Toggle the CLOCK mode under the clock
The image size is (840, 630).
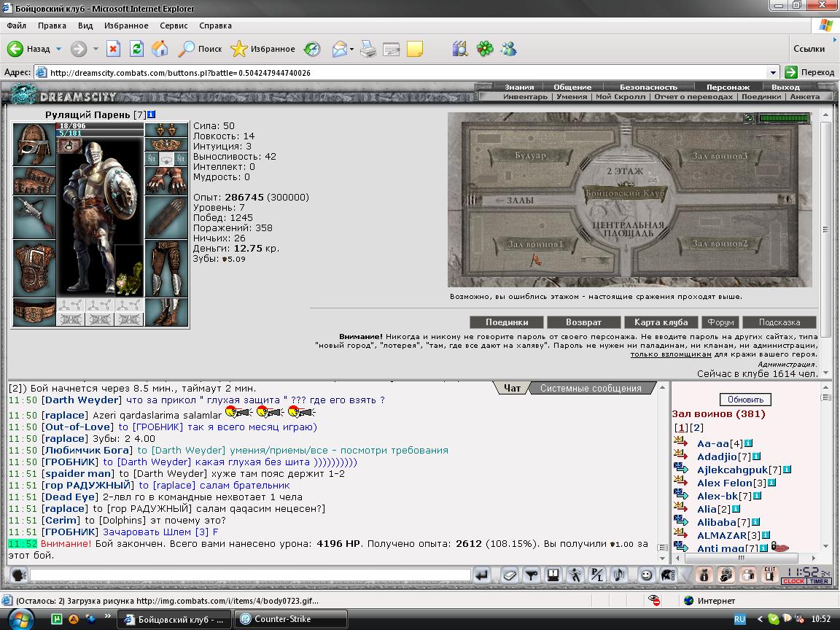click(x=794, y=580)
